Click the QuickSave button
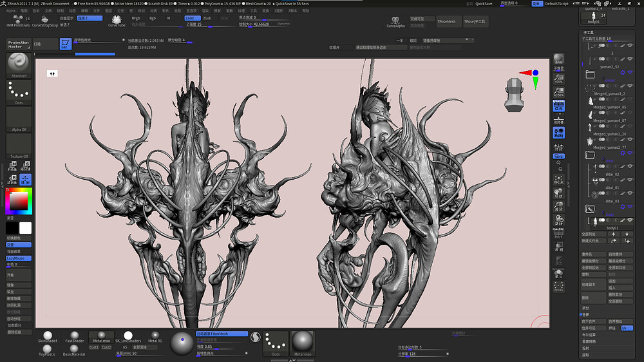 (484, 4)
